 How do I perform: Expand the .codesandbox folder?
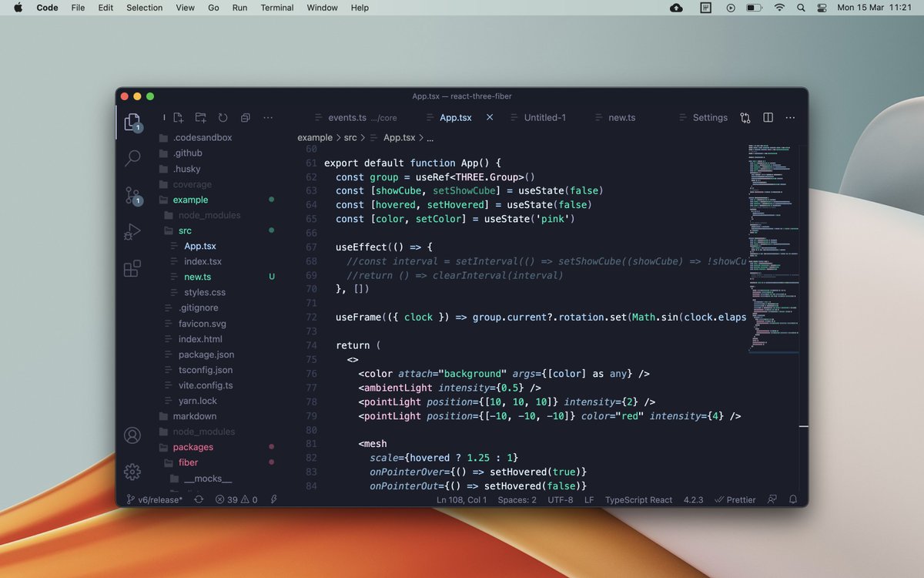click(202, 137)
